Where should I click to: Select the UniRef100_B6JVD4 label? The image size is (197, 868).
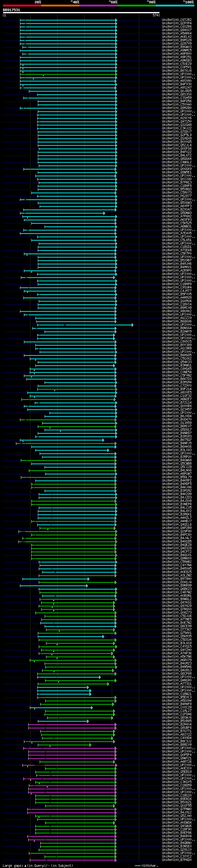(x=177, y=416)
